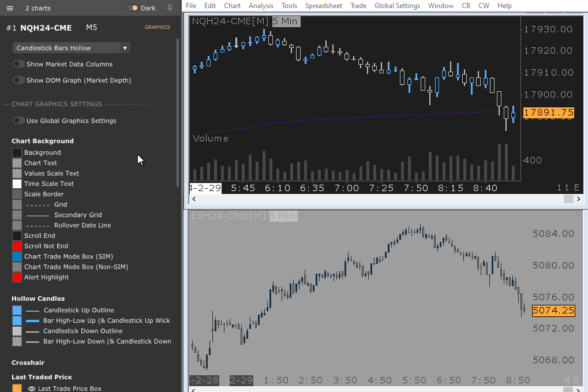Click the 2-29 date label on ES chart
This screenshot has height=392, width=588.
241,380
